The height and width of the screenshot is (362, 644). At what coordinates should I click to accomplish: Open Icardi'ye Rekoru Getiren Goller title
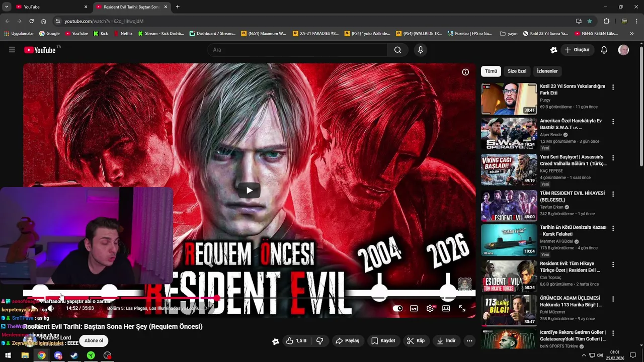[x=573, y=335]
